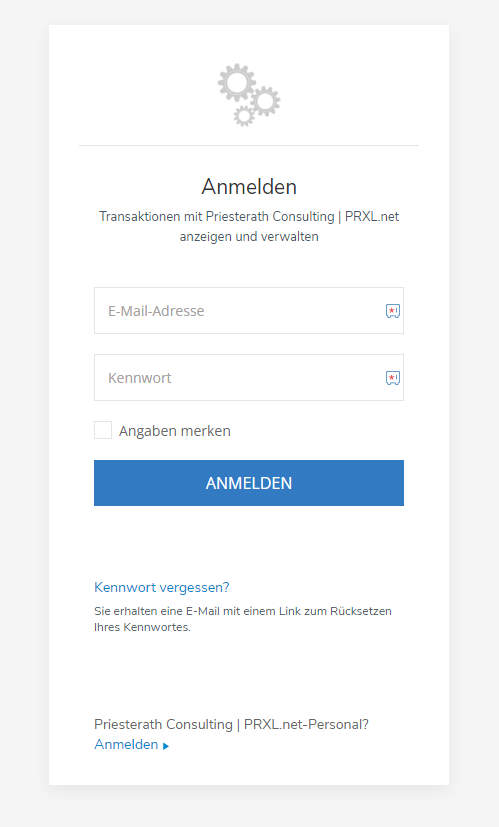Open password manager icon in Kennwort field

coord(392,378)
